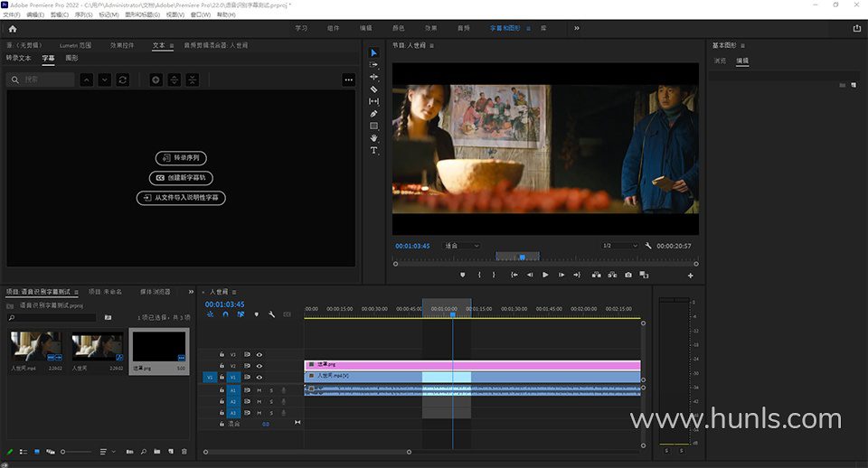The image size is (868, 468).
Task: Choose the Track Select Forward tool
Action: tap(373, 65)
